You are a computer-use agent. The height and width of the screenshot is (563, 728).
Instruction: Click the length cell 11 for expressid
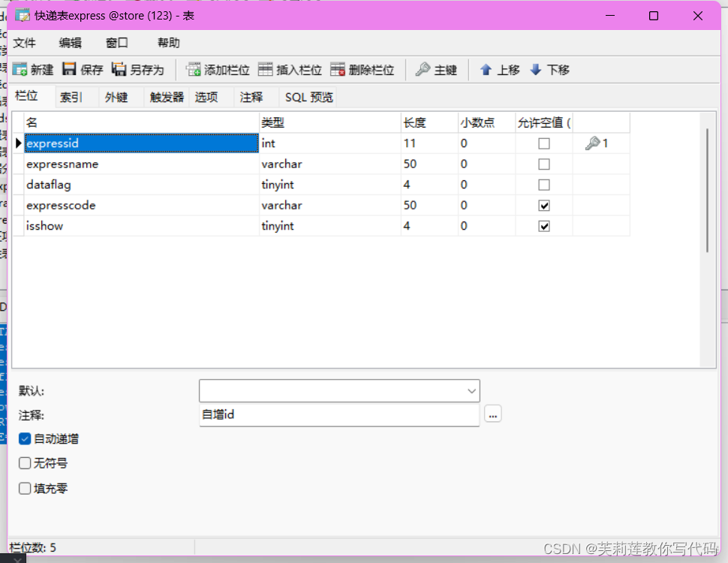point(429,143)
